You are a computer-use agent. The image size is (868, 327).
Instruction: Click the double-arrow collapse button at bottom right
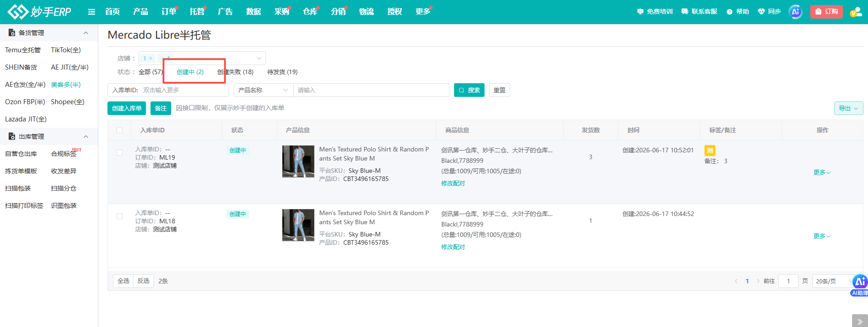(860, 321)
